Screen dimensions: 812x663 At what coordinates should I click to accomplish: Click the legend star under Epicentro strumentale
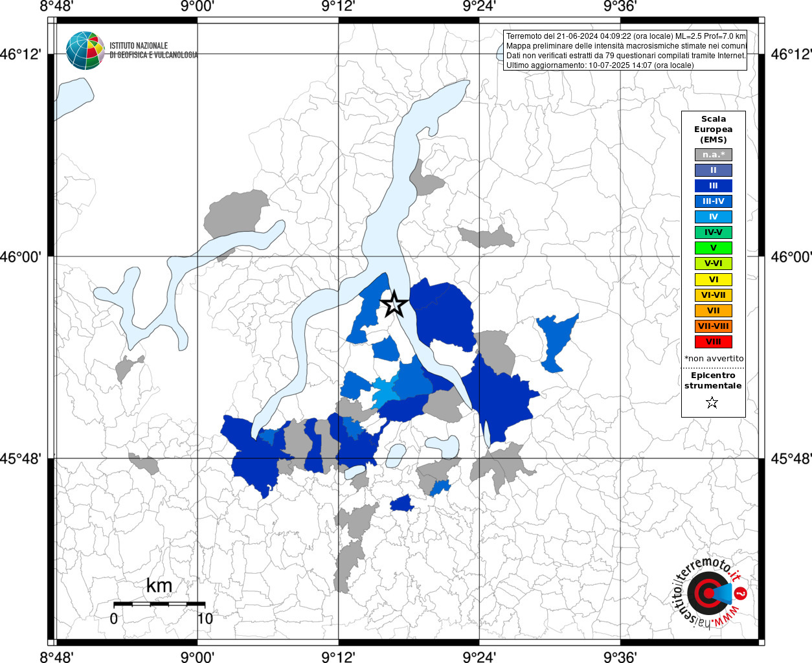tap(712, 403)
